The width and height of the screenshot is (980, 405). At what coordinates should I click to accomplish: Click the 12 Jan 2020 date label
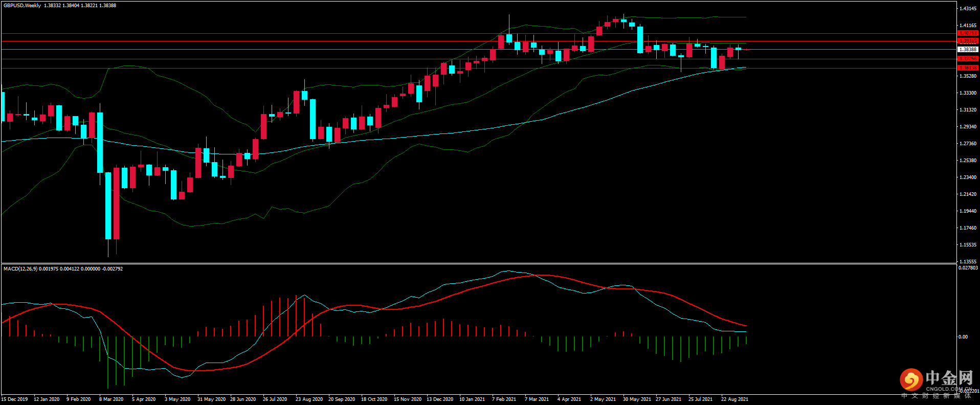click(47, 399)
